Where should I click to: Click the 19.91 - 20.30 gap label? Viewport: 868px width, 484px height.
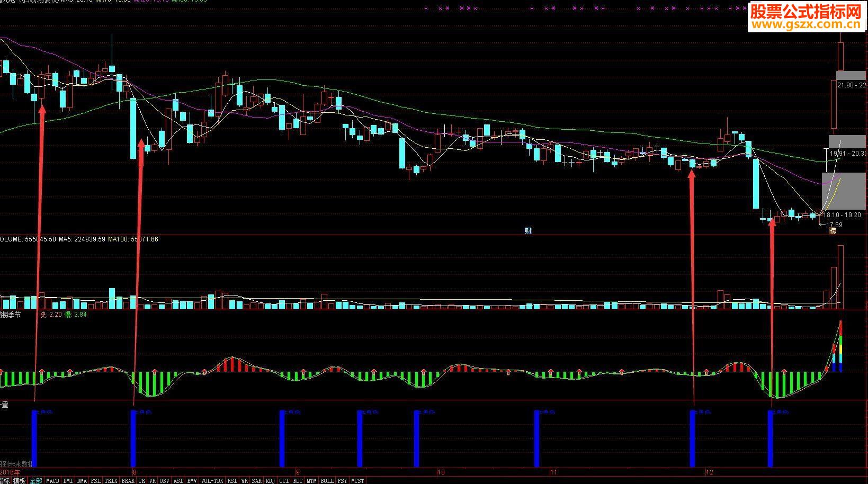coord(848,154)
